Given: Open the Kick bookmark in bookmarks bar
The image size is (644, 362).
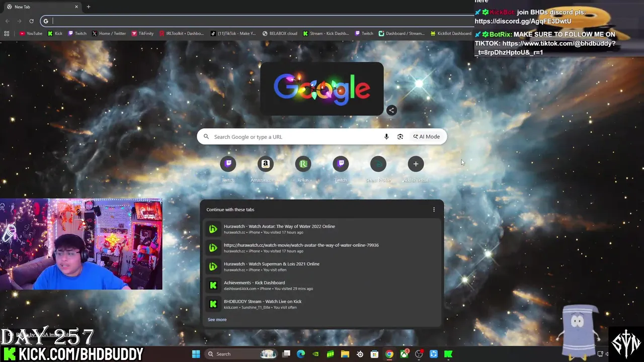Looking at the screenshot, I should coord(55,34).
